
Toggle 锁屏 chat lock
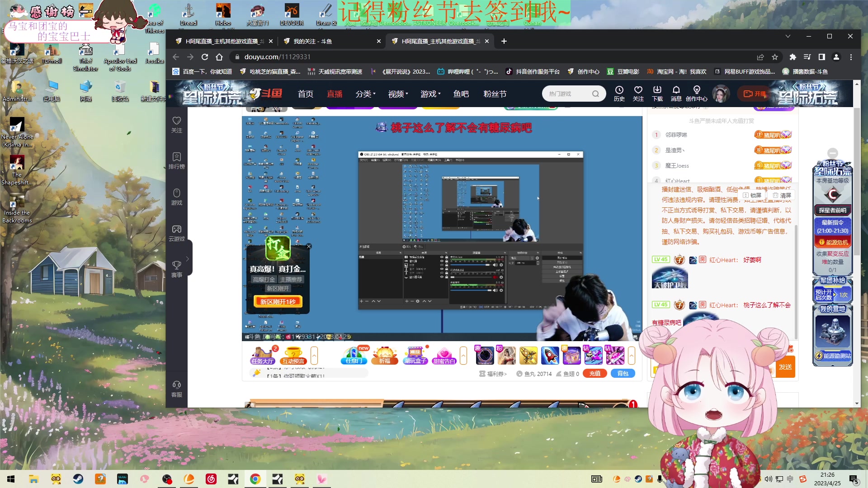(x=752, y=195)
